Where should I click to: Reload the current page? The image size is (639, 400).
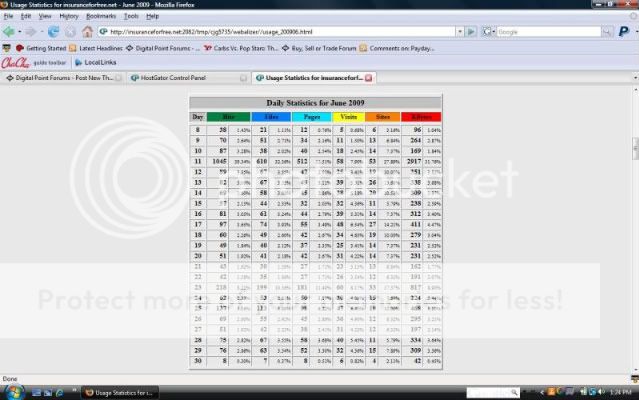(x=53, y=31)
